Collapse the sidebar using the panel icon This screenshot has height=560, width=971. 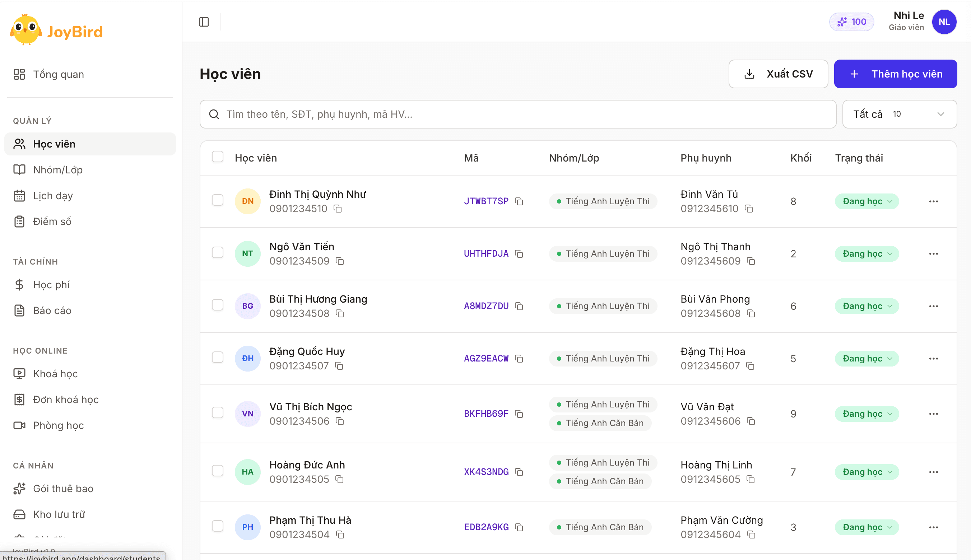tap(204, 22)
